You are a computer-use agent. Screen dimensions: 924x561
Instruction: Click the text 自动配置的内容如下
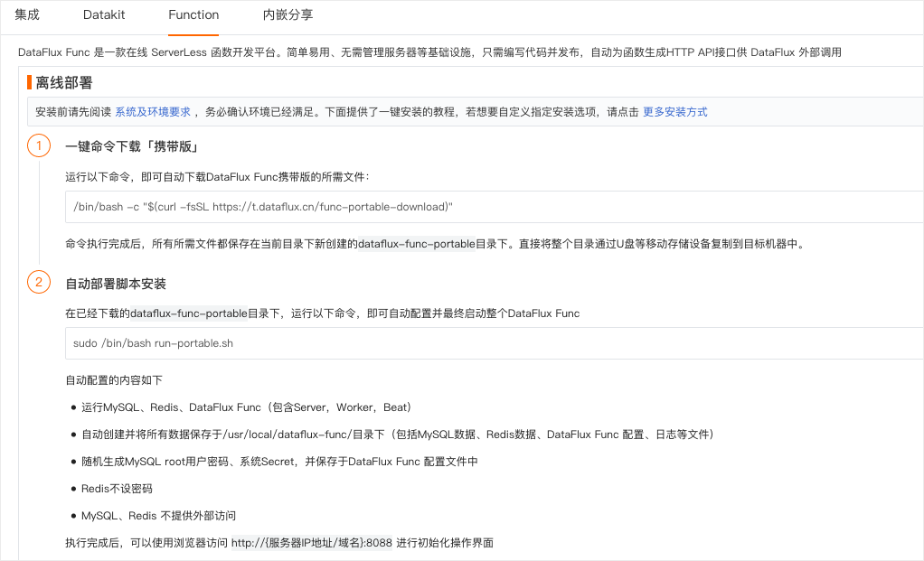click(114, 380)
